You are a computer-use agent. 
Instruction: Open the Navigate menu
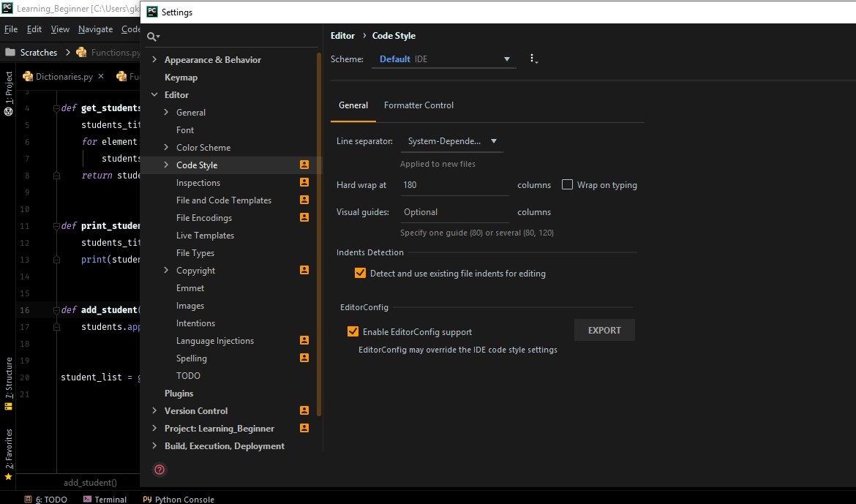[x=95, y=29]
